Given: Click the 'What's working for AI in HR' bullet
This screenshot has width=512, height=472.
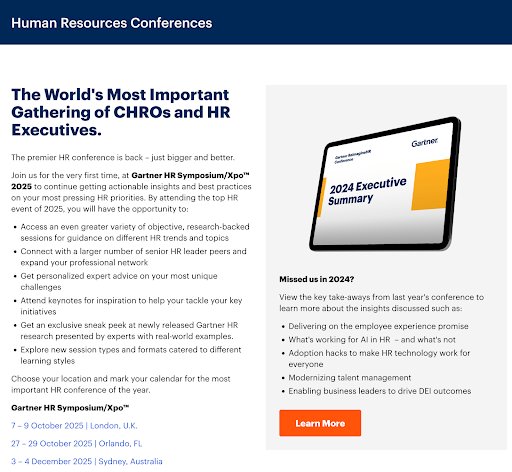Looking at the screenshot, I should pyautogui.click(x=372, y=340).
